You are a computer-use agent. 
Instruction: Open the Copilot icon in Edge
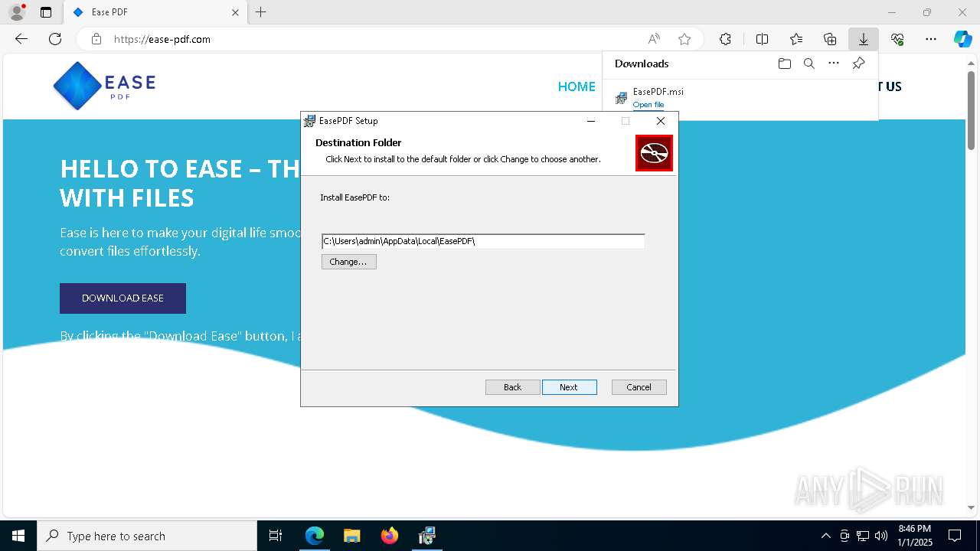tap(962, 39)
